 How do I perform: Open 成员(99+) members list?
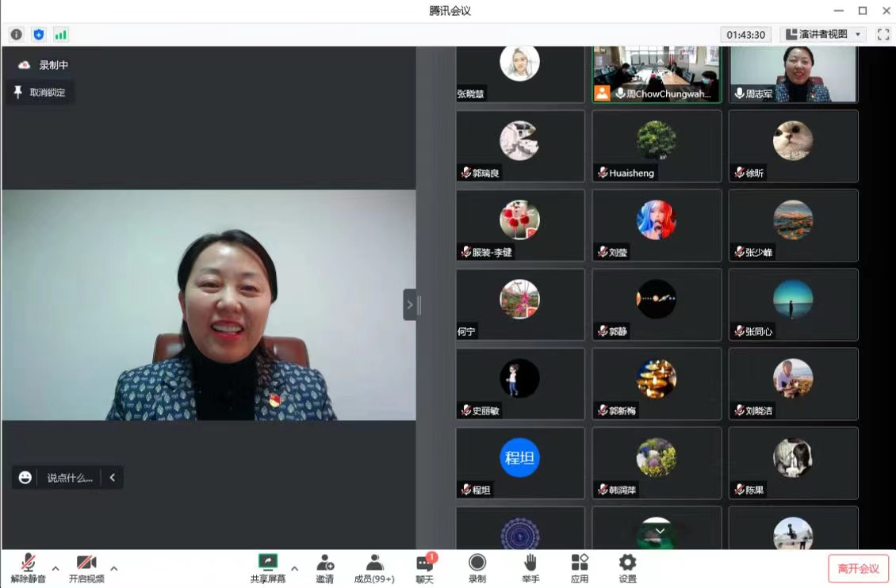click(x=374, y=567)
